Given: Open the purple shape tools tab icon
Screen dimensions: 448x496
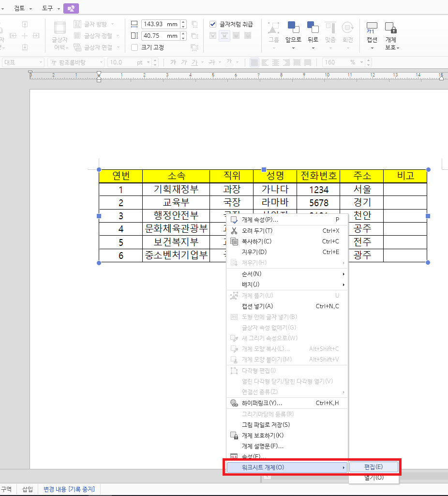Looking at the screenshot, I should click(71, 9).
